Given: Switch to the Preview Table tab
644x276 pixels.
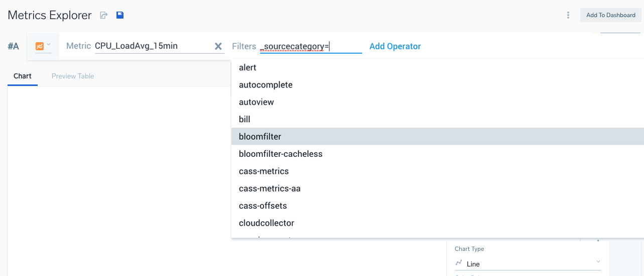Looking at the screenshot, I should point(73,76).
